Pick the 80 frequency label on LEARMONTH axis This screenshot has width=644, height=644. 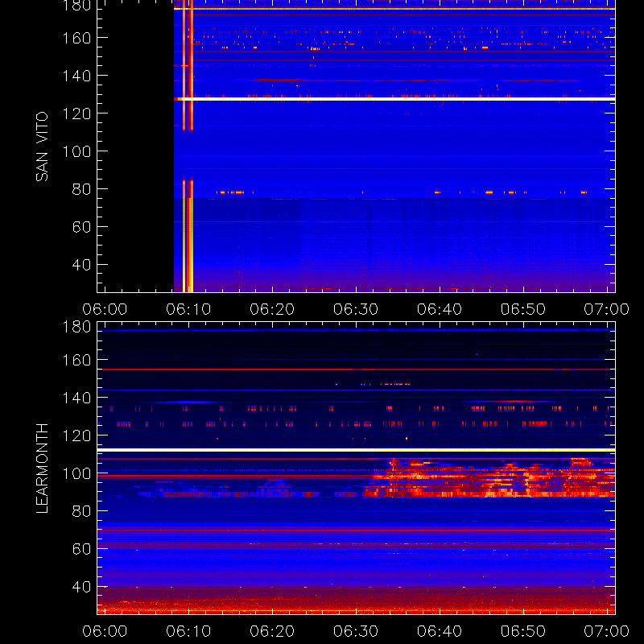pyautogui.click(x=81, y=511)
